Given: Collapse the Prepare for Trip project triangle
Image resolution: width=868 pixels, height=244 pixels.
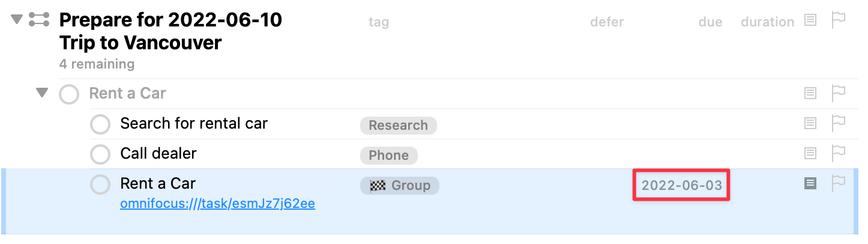Looking at the screenshot, I should [x=16, y=20].
